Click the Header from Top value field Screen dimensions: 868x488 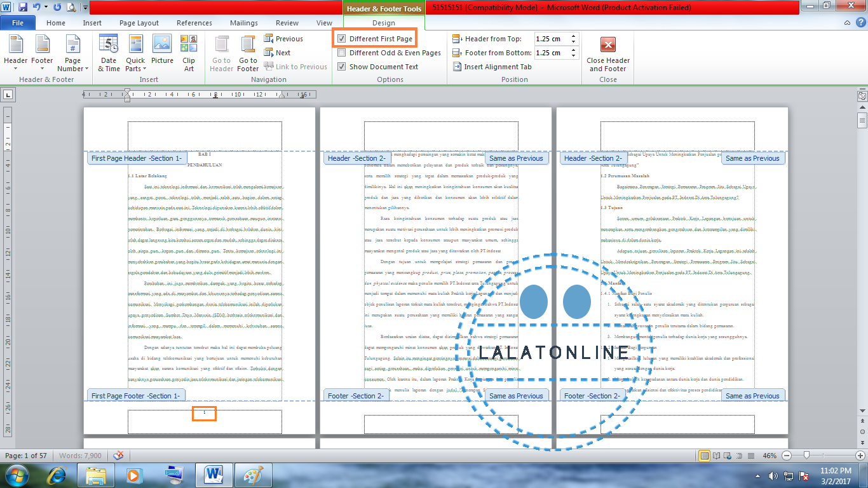pyautogui.click(x=551, y=39)
